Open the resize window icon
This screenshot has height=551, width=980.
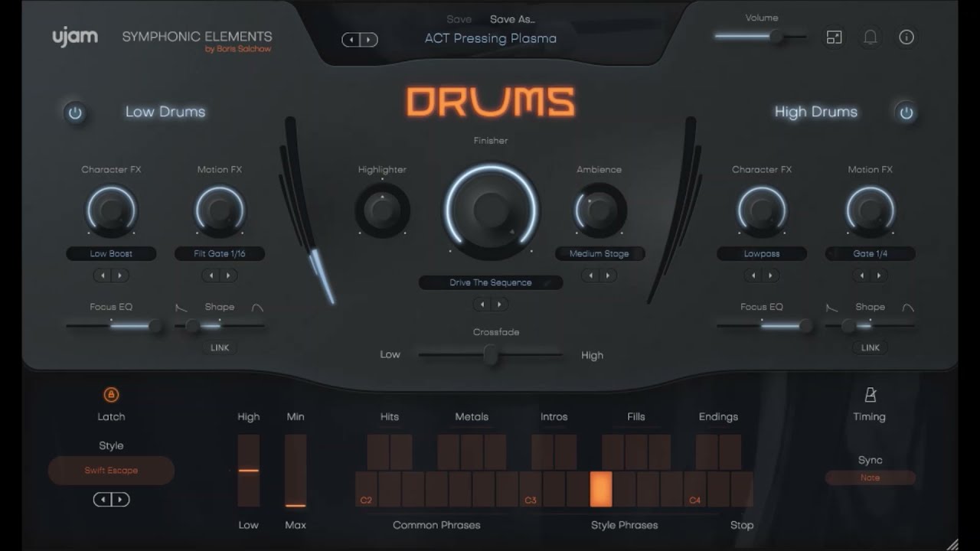834,37
